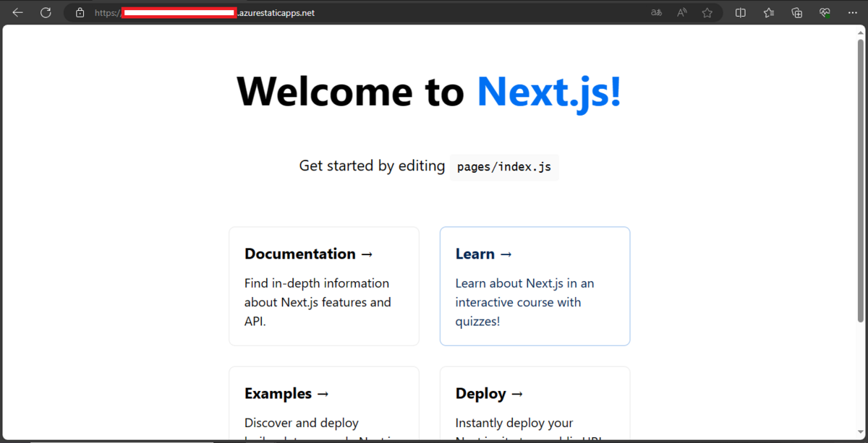The width and height of the screenshot is (868, 443).
Task: Open the Examples card
Action: (x=324, y=403)
